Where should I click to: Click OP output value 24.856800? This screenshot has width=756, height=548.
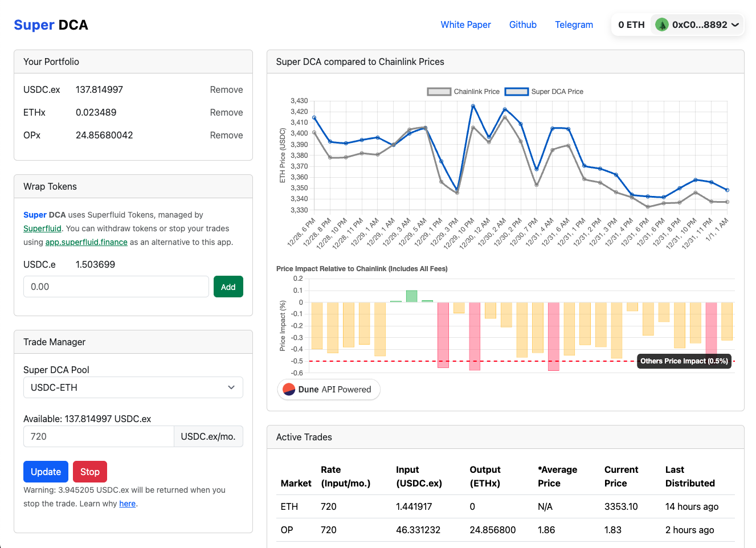coord(492,530)
